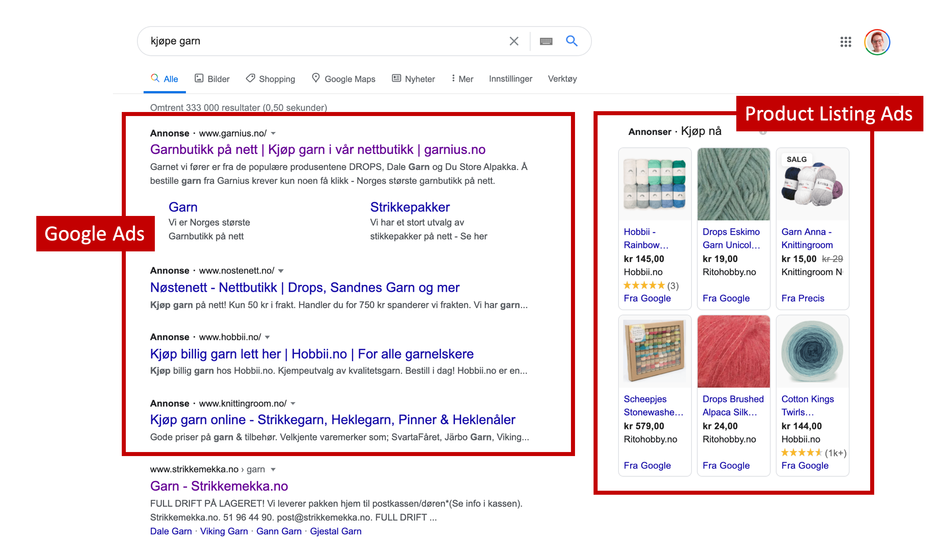Image resolution: width=950 pixels, height=560 pixels.
Task: Click the Drops Eskimo green yarn image
Action: [733, 184]
